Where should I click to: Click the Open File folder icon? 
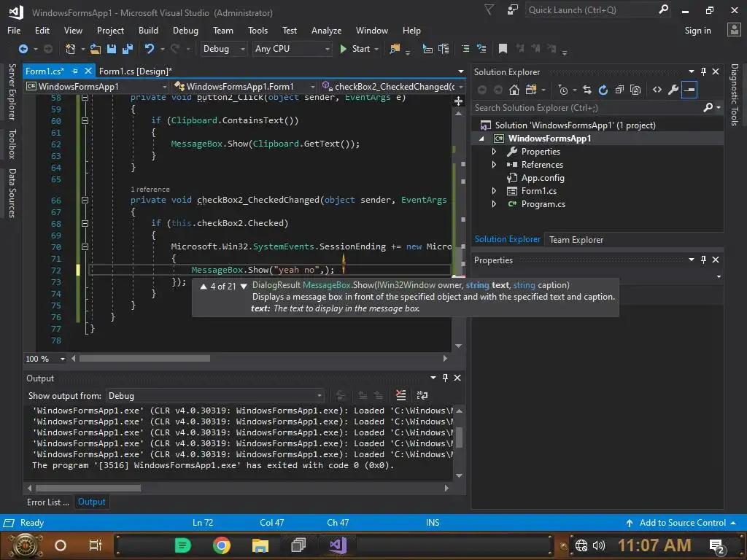coord(96,49)
